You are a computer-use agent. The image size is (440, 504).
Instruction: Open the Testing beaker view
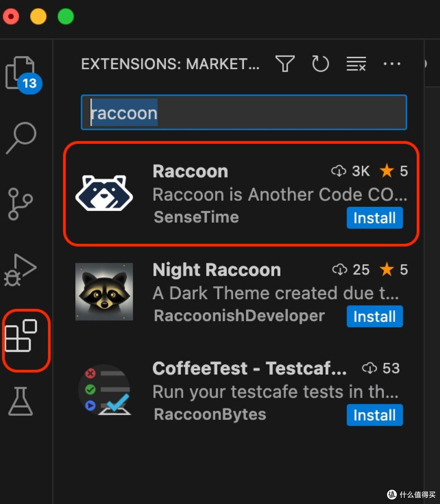pyautogui.click(x=20, y=401)
